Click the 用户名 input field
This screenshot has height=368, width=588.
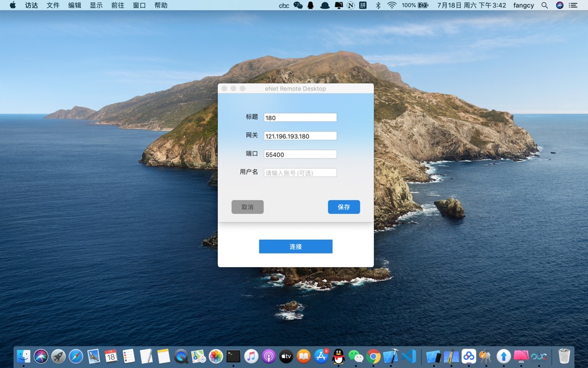300,172
